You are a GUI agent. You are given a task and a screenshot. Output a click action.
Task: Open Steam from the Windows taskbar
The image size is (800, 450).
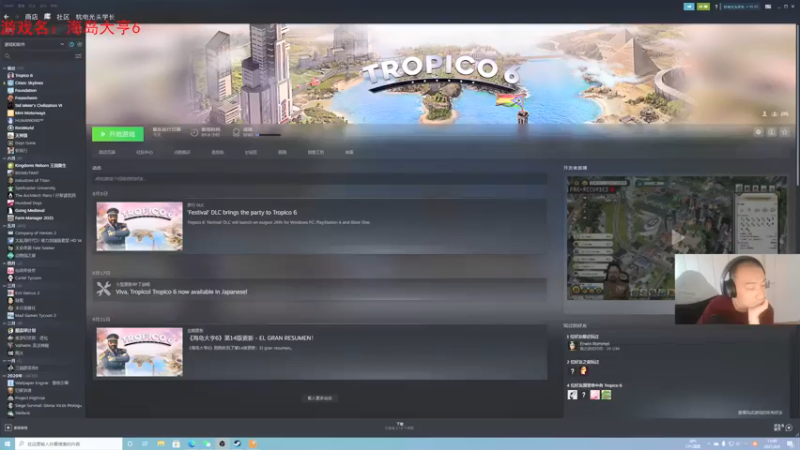tap(237, 444)
